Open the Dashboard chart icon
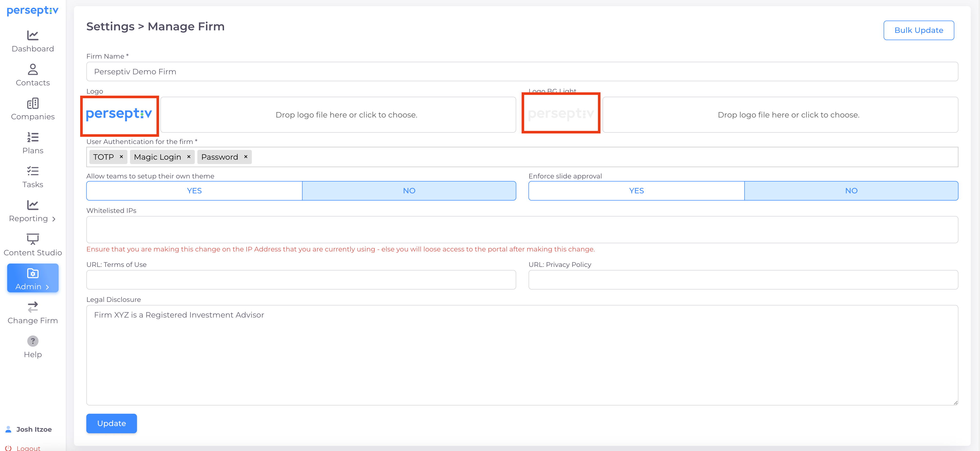Screen dimensions: 980x451 33,35
